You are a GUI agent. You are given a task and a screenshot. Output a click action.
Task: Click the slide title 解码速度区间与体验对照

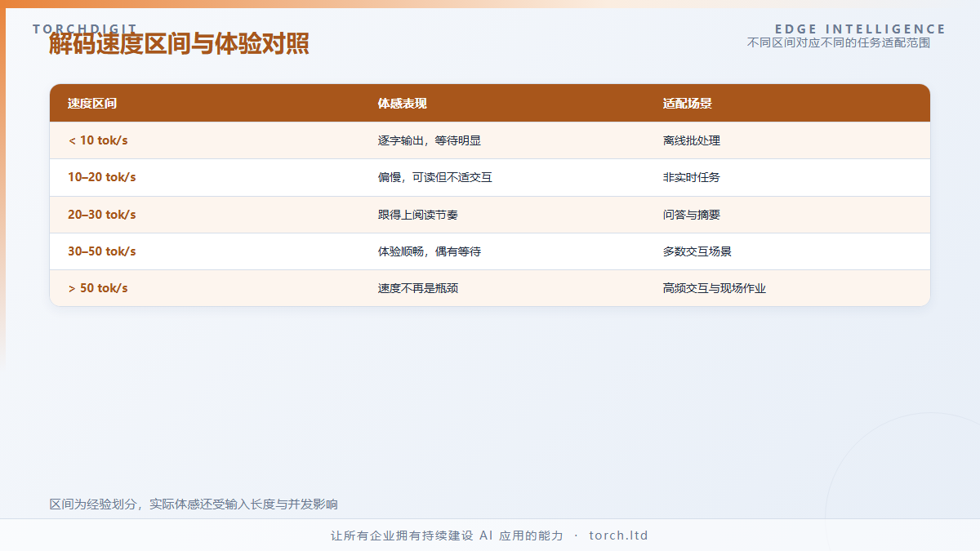179,44
